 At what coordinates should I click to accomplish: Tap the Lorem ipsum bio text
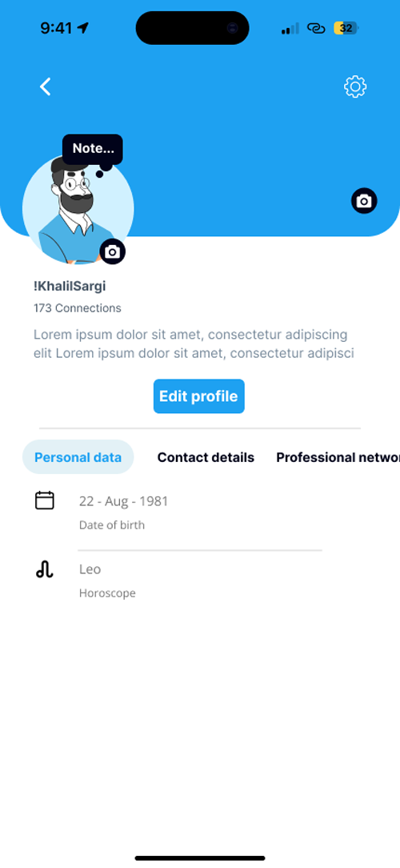point(194,344)
